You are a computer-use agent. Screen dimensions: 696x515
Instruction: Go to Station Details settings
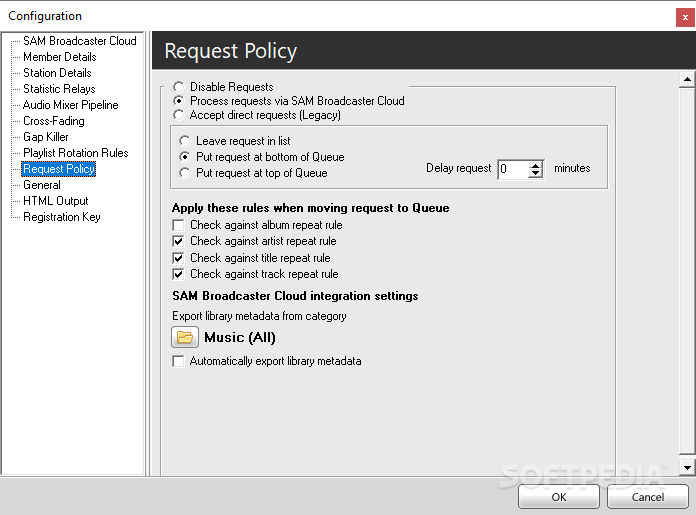point(57,73)
